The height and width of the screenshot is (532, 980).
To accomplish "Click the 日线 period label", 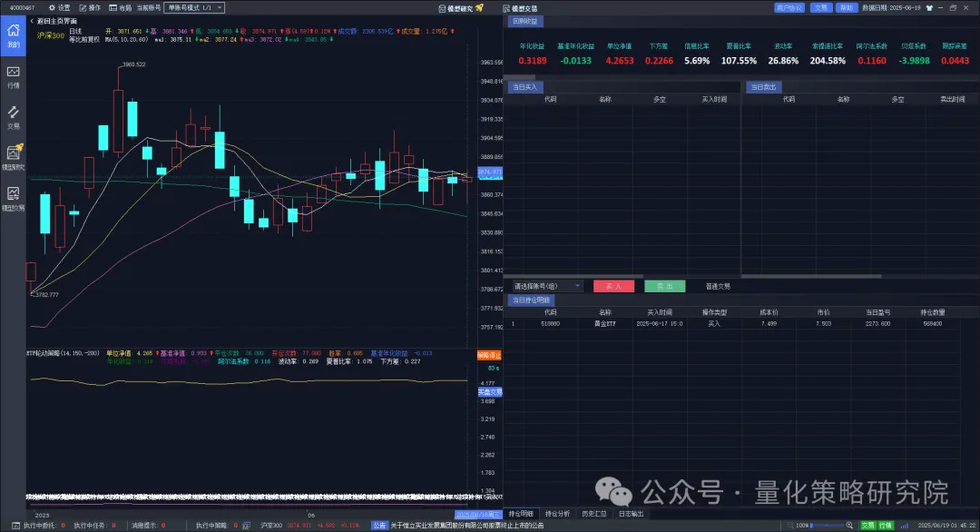I will pos(75,31).
